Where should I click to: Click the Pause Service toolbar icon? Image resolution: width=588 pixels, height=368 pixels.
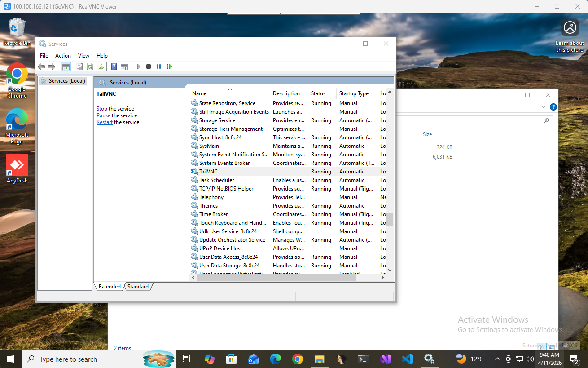click(159, 67)
